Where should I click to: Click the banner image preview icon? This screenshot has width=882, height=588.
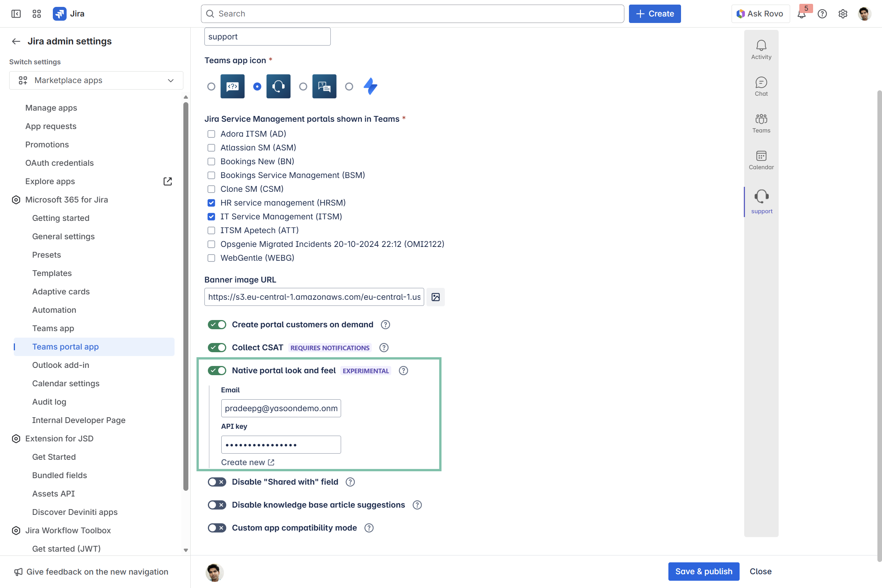pyautogui.click(x=436, y=297)
